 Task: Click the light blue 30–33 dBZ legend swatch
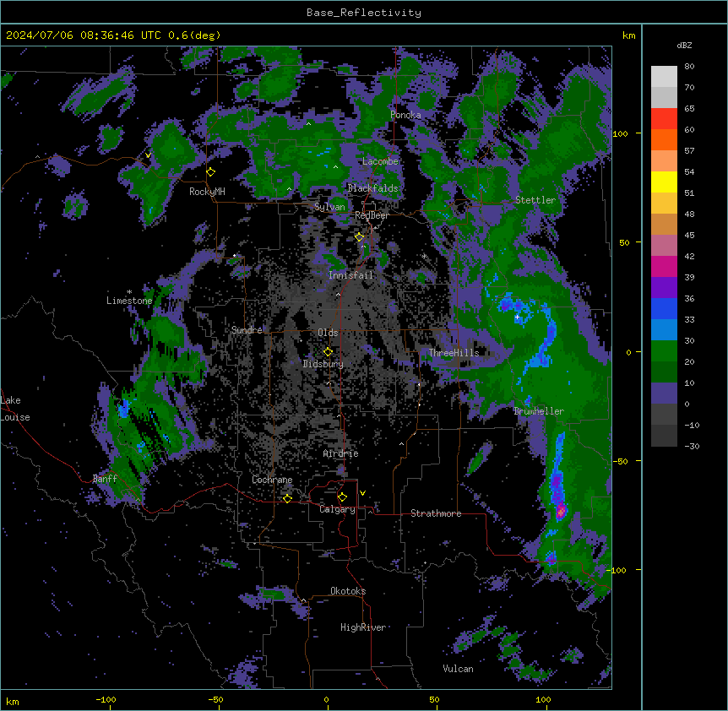pyautogui.click(x=664, y=329)
